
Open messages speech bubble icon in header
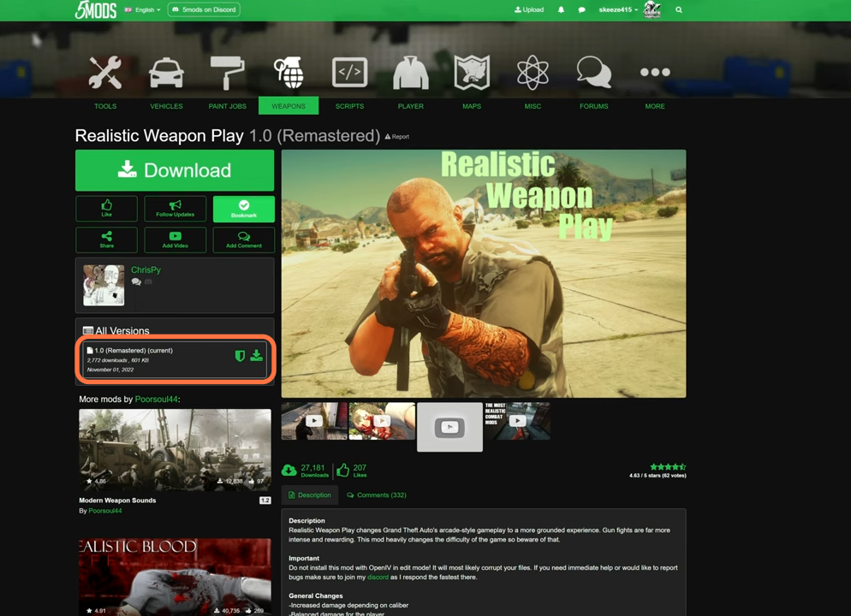pyautogui.click(x=582, y=9)
